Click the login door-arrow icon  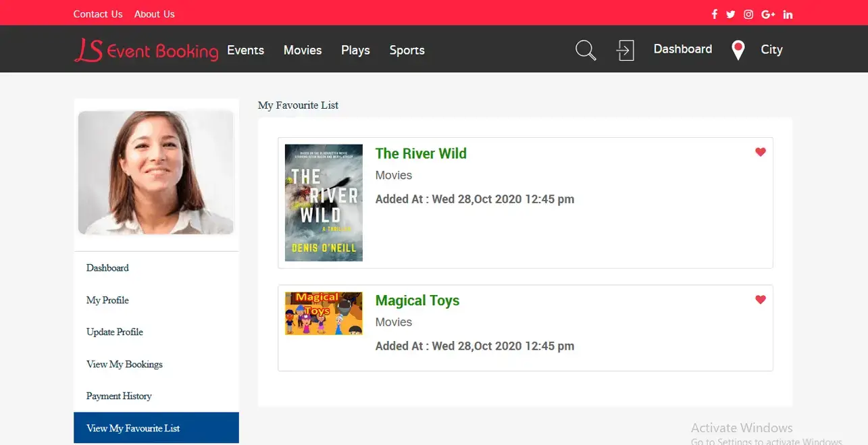click(x=626, y=50)
